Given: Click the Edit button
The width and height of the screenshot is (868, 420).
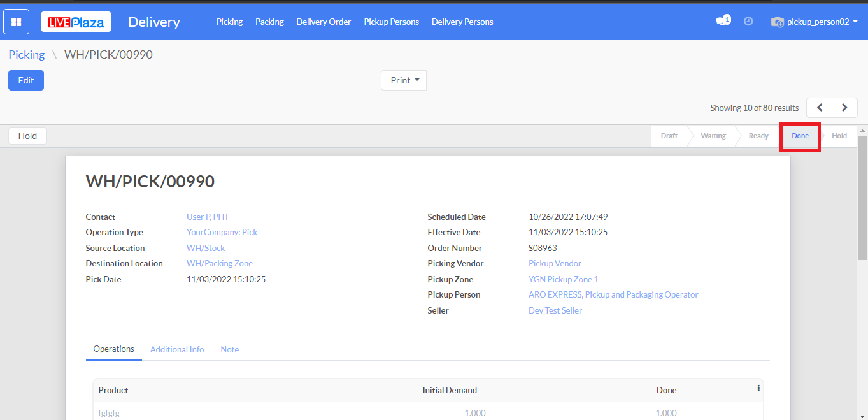Looking at the screenshot, I should click(x=26, y=80).
